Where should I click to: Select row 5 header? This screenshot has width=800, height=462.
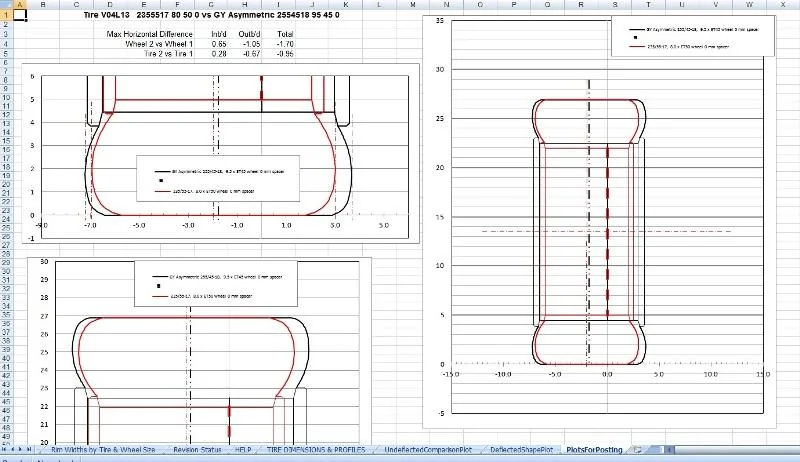(x=5, y=54)
